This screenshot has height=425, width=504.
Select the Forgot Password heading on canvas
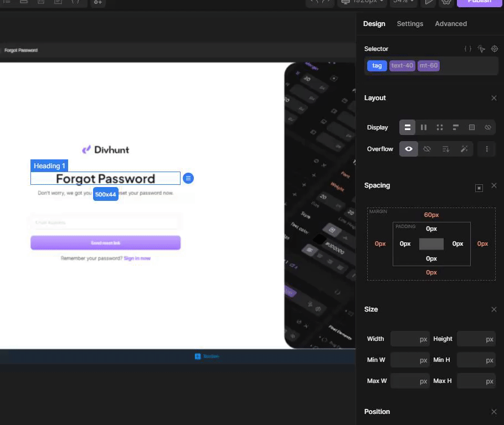[105, 179]
